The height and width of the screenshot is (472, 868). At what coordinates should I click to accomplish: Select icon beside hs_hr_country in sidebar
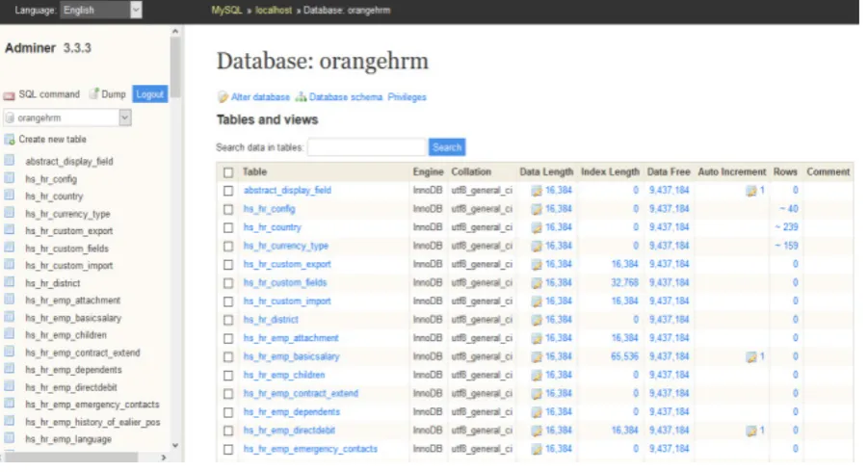pyautogui.click(x=10, y=196)
